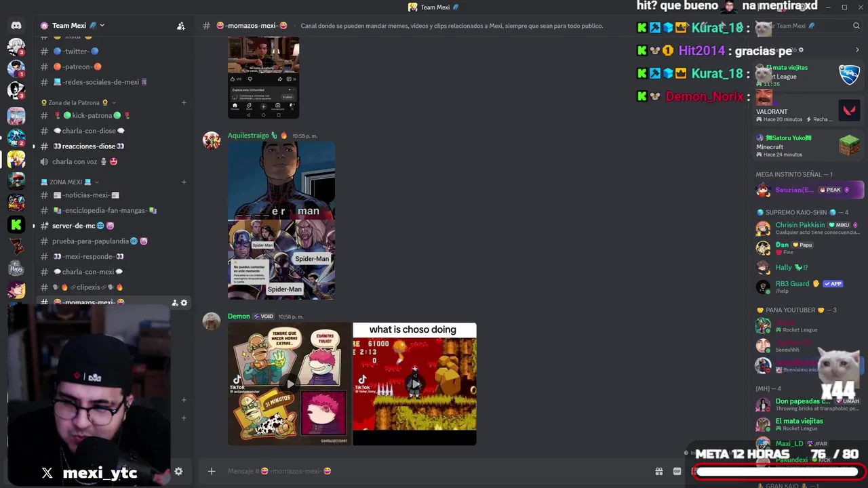The width and height of the screenshot is (868, 488).
Task: Create channel in Zona de la Patrona category
Action: point(184,102)
